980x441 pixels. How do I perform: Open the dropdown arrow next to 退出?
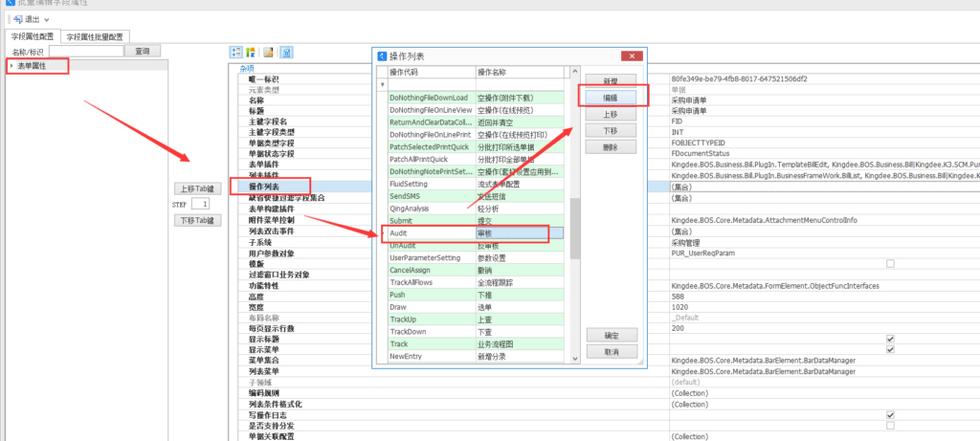pos(47,20)
